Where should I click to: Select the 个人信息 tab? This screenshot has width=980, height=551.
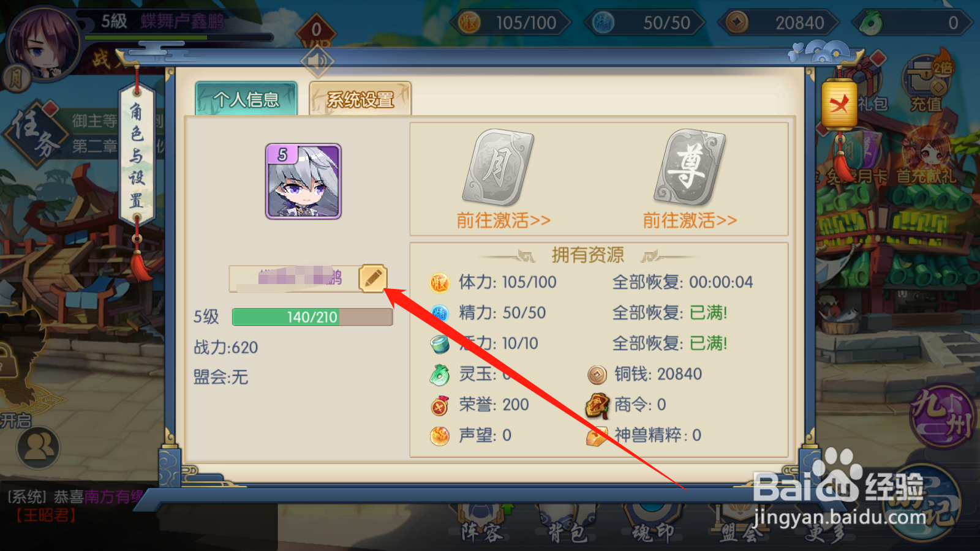(x=246, y=99)
